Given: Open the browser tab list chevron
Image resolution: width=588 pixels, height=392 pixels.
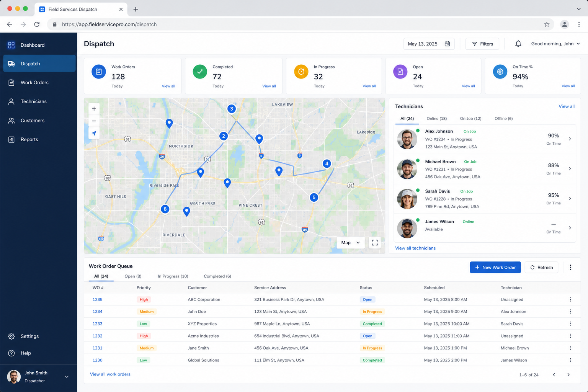Looking at the screenshot, I should [x=578, y=9].
